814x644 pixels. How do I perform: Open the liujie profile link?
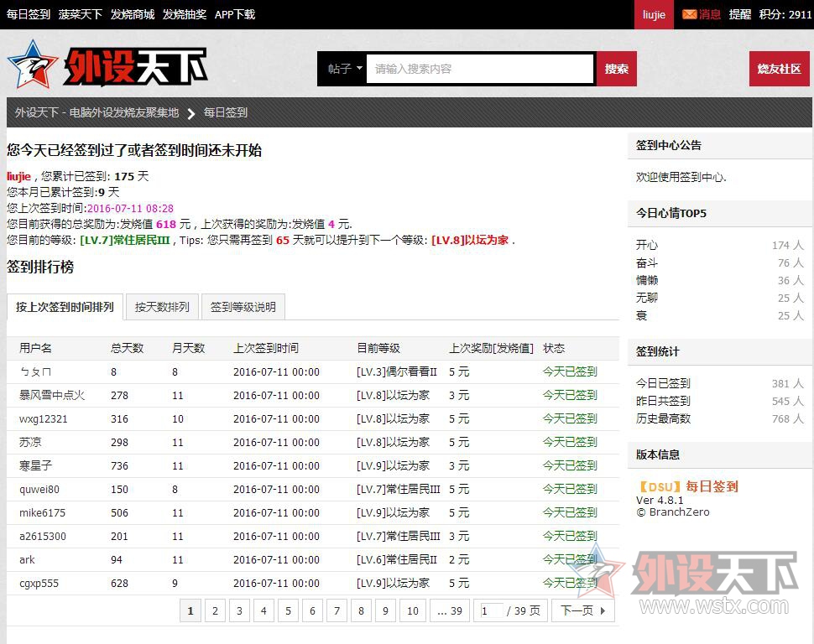[18, 176]
